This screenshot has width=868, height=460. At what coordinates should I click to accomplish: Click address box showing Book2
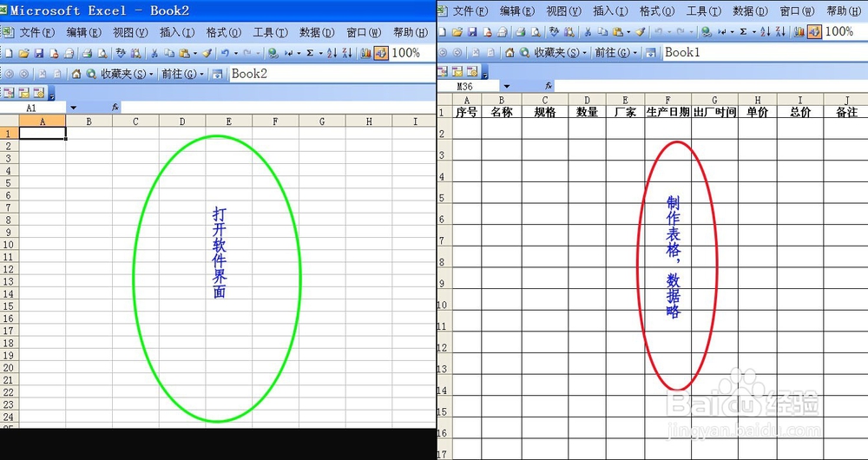click(331, 74)
